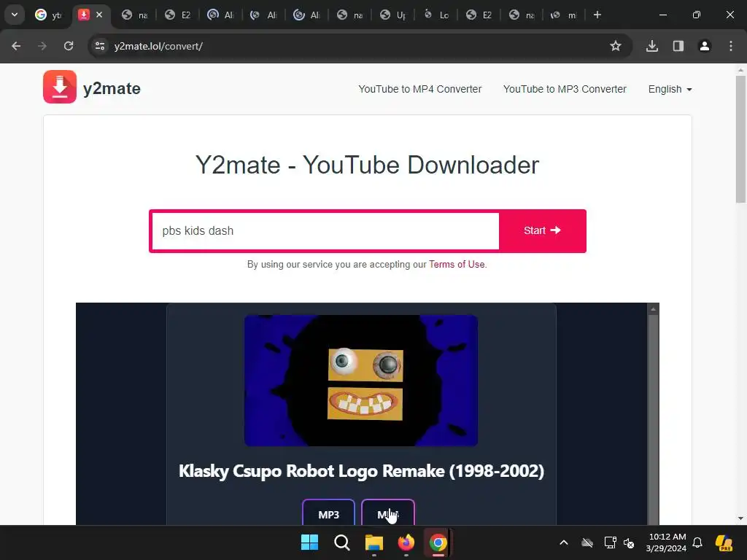Viewport: 747px width, 560px height.
Task: Close the active y2mate tab
Action: click(99, 15)
